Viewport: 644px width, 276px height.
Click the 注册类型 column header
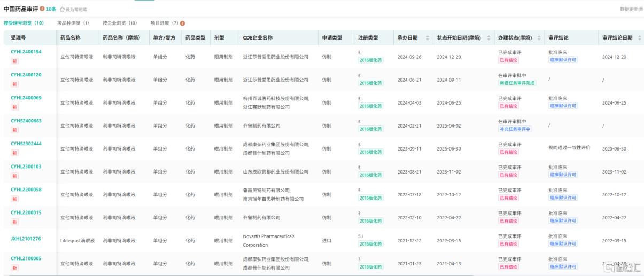[x=368, y=38]
